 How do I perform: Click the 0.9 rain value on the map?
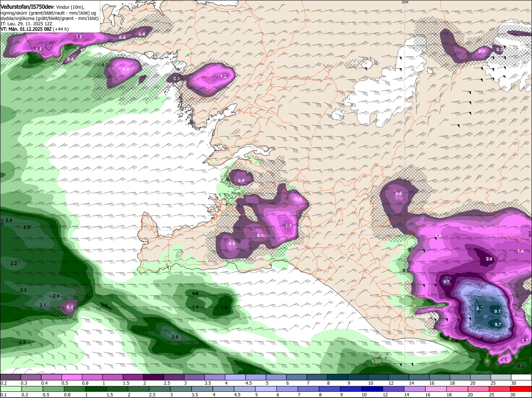tap(22, 342)
